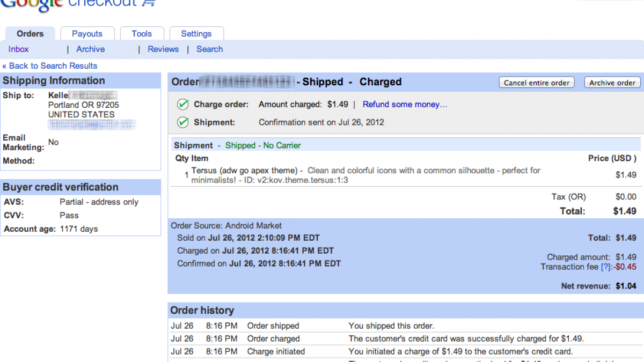644x362 pixels.
Task: View the Archive orders link
Action: click(x=90, y=49)
